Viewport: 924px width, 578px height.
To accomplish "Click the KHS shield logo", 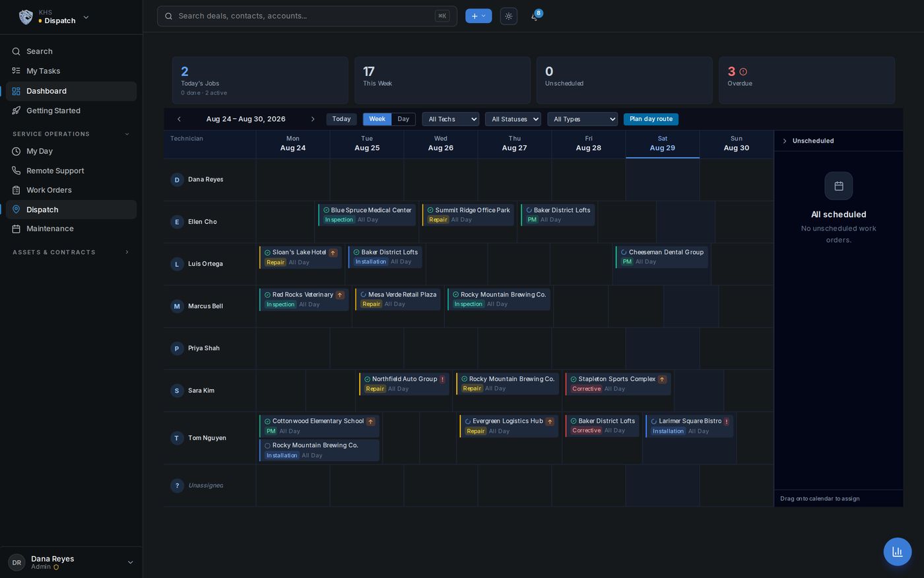I will click(26, 17).
